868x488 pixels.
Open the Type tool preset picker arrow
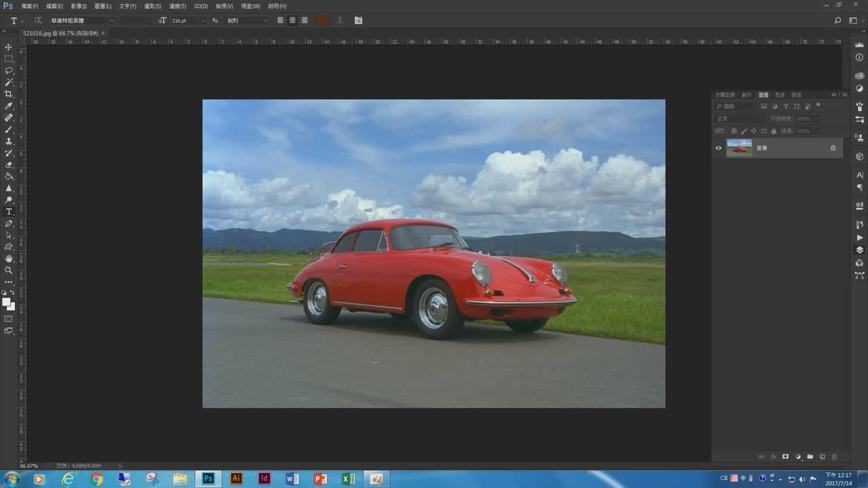click(x=22, y=21)
